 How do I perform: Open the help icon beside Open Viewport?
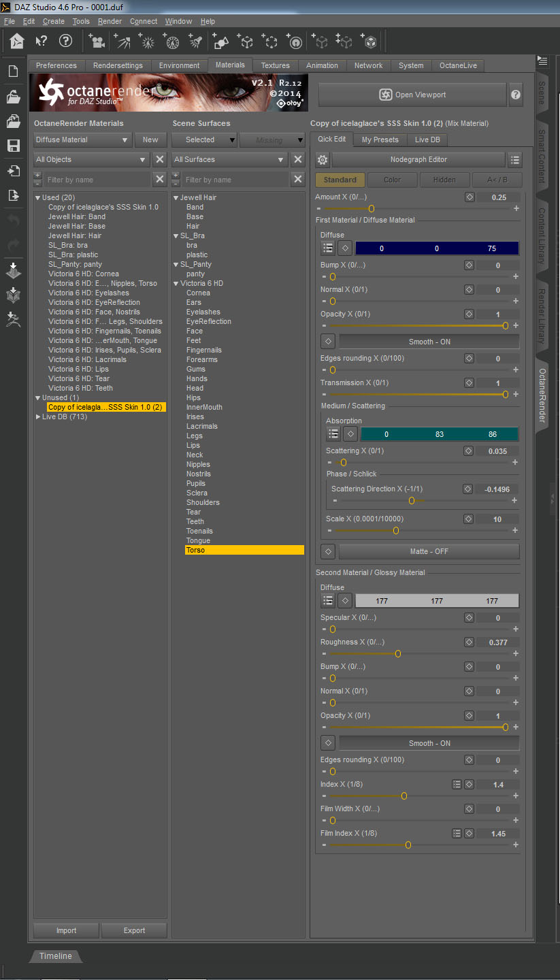pos(516,95)
